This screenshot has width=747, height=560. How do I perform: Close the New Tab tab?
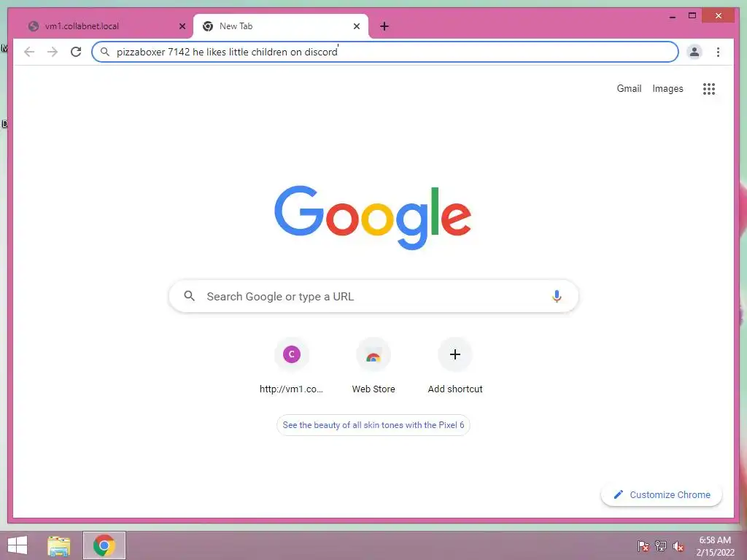(x=356, y=26)
